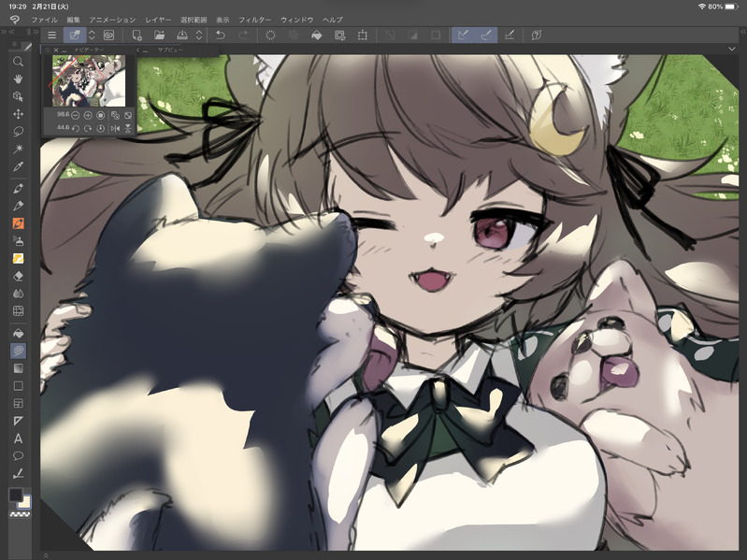The height and width of the screenshot is (560, 747).
Task: Open the 編集 menu
Action: pyautogui.click(x=73, y=20)
